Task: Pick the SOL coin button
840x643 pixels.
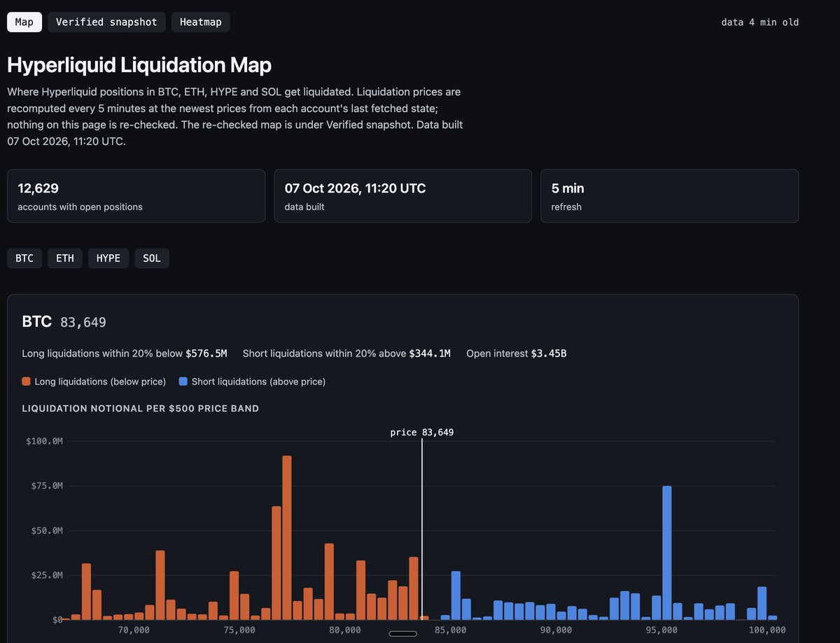Action: coord(152,258)
